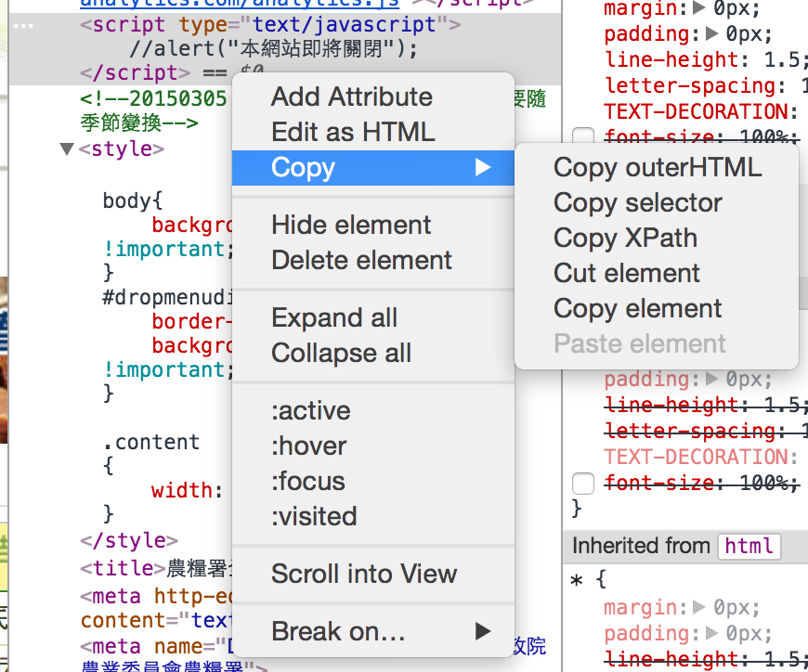This screenshot has width=808, height=672.
Task: Click the border- property text
Action: [x=191, y=321]
